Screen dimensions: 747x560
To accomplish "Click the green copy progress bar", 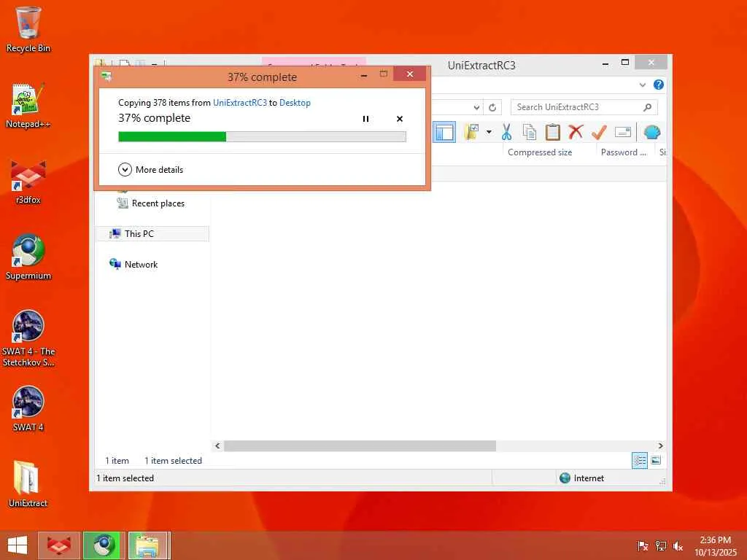I will click(x=262, y=137).
